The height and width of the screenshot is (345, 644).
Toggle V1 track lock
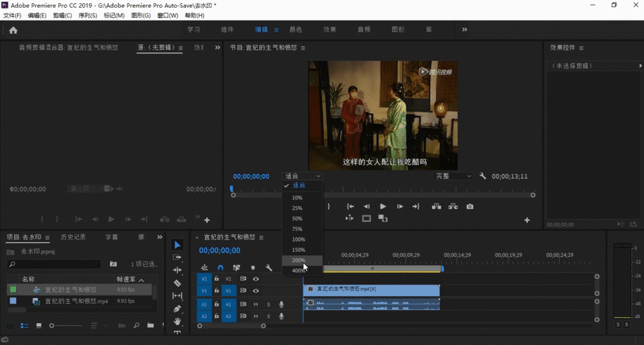(217, 290)
